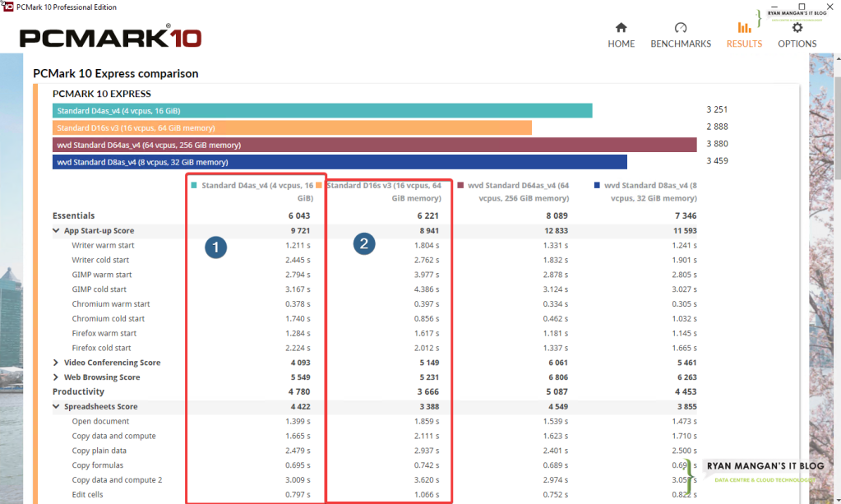
Task: Click the "Edit cells" row label
Action: 87,494
